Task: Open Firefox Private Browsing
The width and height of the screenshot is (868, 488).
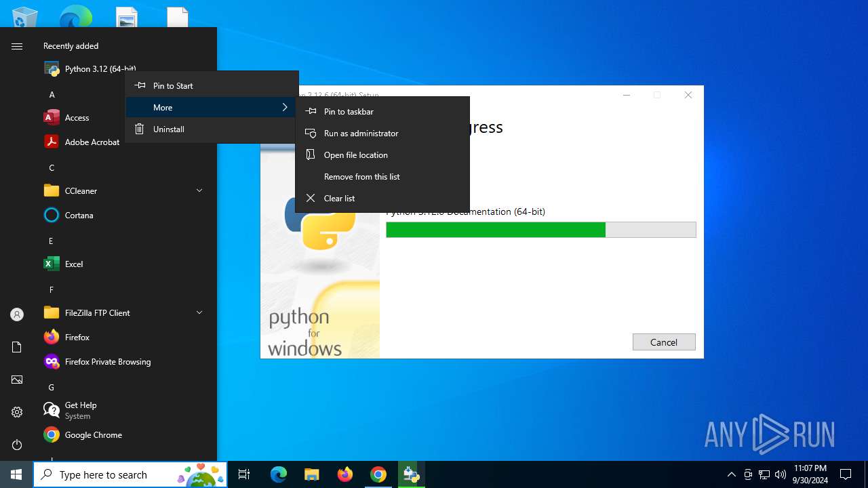Action: [x=125, y=362]
